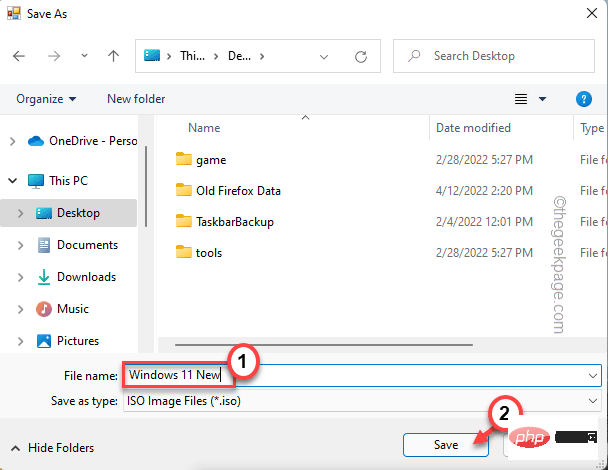Screen dimensions: 608x470
Task: Select the 'game' folder name
Action: pos(211,160)
